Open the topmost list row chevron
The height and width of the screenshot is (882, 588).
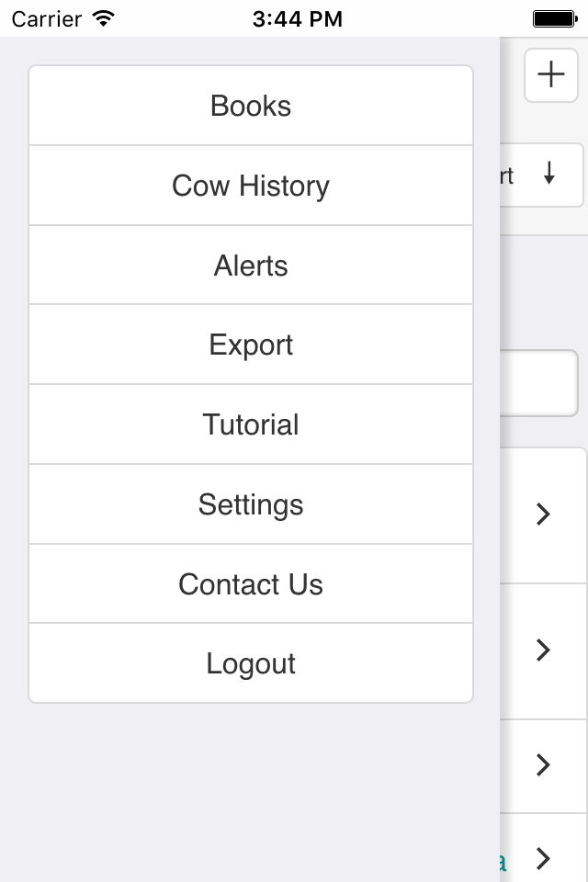543,514
